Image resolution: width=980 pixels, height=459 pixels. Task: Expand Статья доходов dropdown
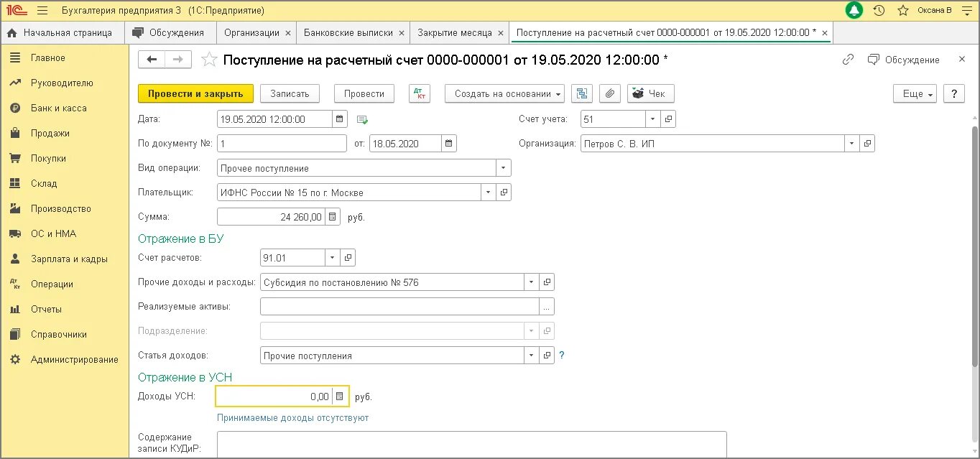click(531, 356)
